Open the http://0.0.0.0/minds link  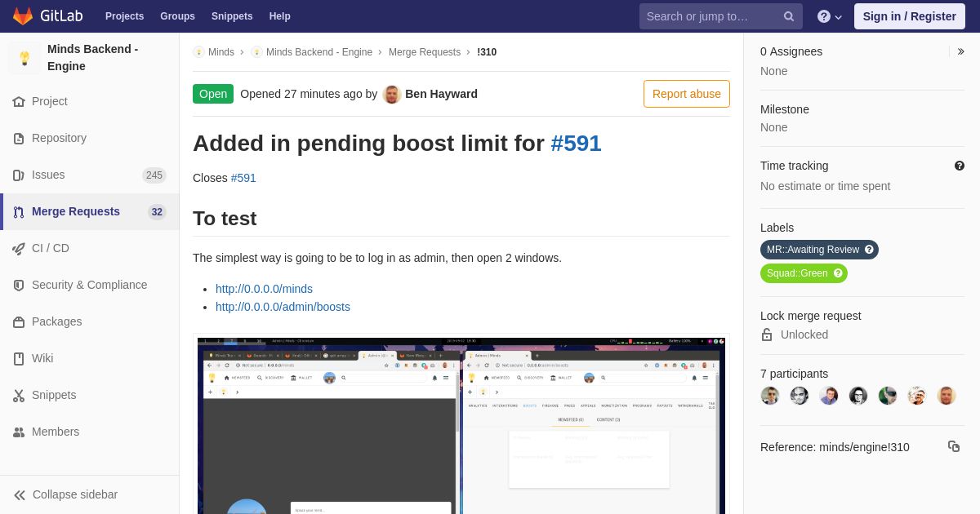(264, 289)
